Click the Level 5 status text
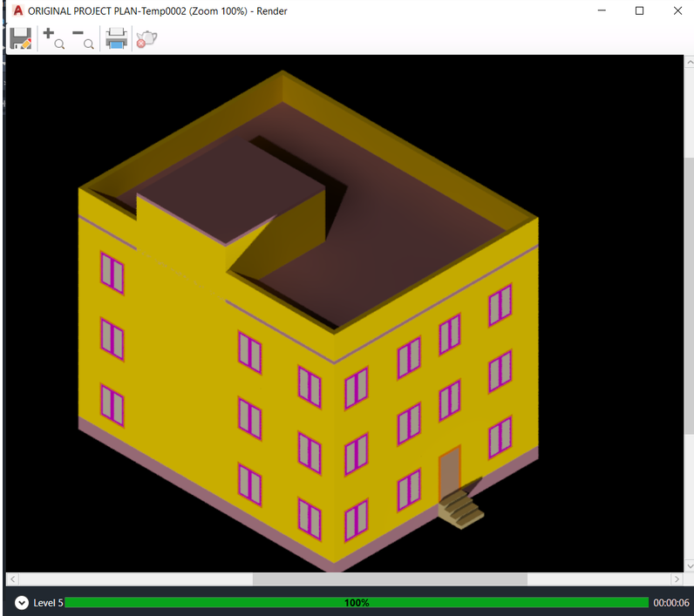 pyautogui.click(x=48, y=603)
